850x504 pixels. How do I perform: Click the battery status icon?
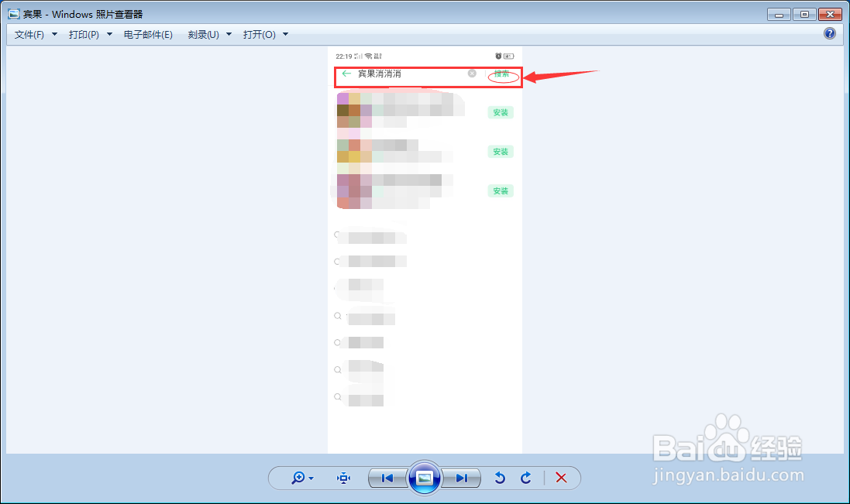tap(509, 57)
